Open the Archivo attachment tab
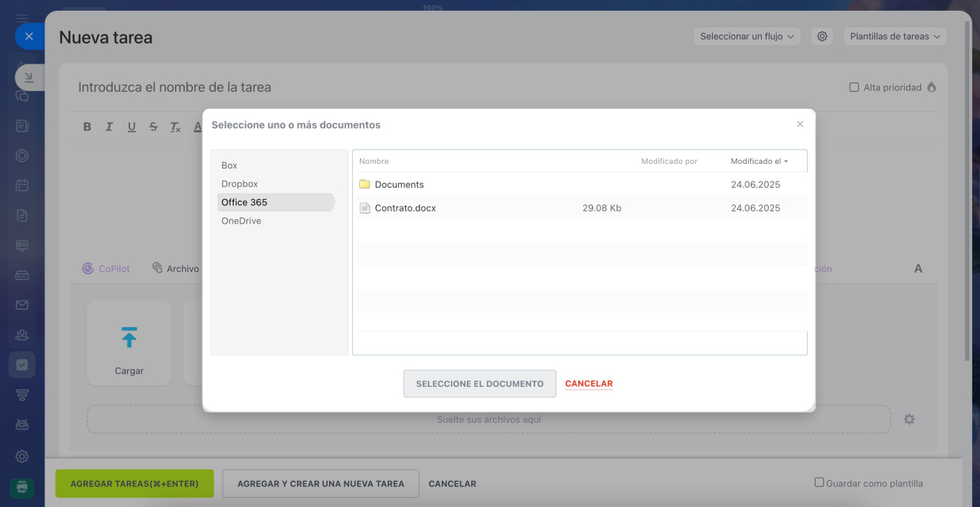 point(175,269)
